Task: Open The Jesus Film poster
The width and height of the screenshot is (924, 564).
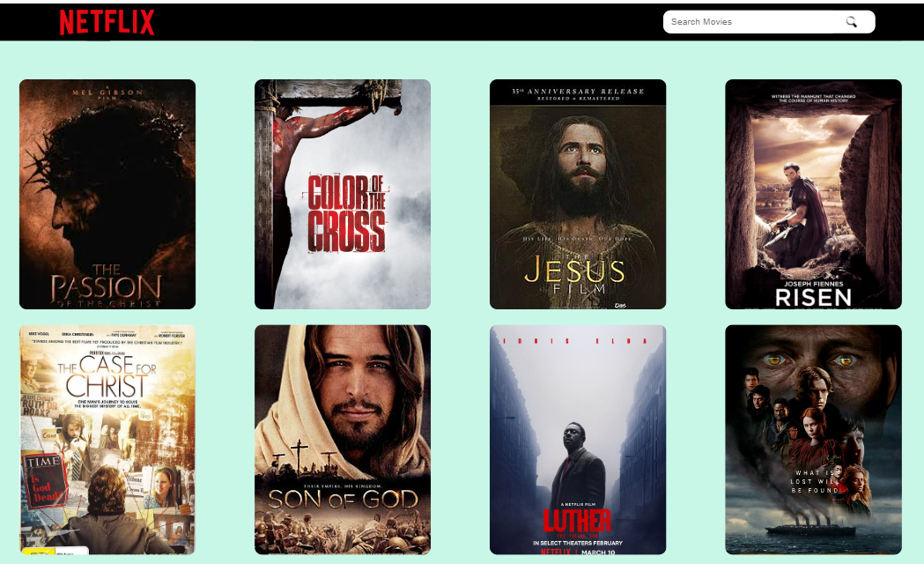Action: pyautogui.click(x=578, y=194)
